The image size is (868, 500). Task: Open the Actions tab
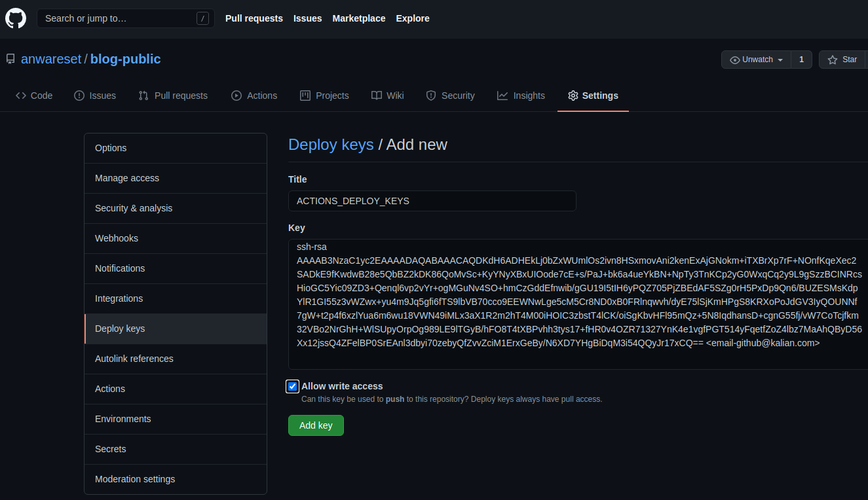(x=254, y=96)
